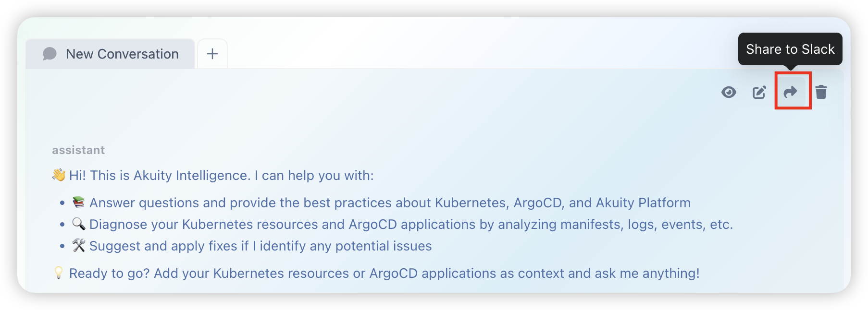Click the Share to Slack arrow icon
Image resolution: width=868 pixels, height=310 pixels.
tap(791, 92)
